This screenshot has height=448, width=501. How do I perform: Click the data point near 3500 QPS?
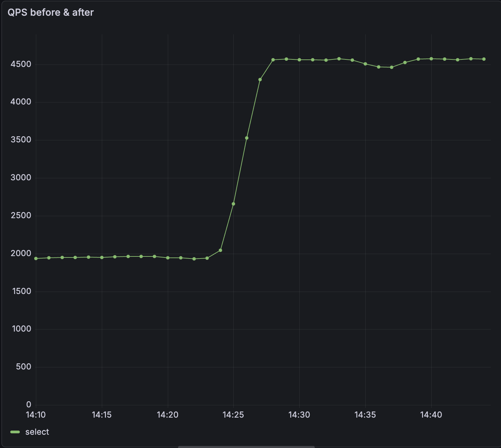tap(247, 137)
